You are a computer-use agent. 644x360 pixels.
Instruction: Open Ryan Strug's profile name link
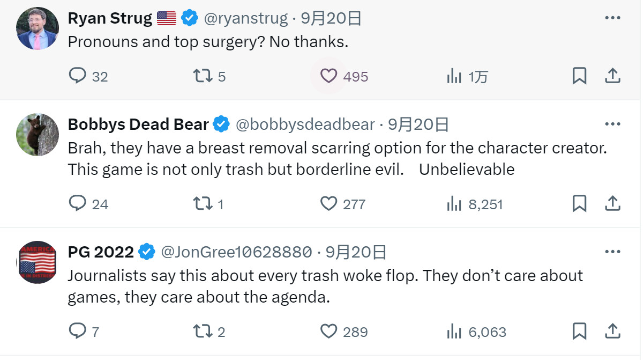coord(110,18)
